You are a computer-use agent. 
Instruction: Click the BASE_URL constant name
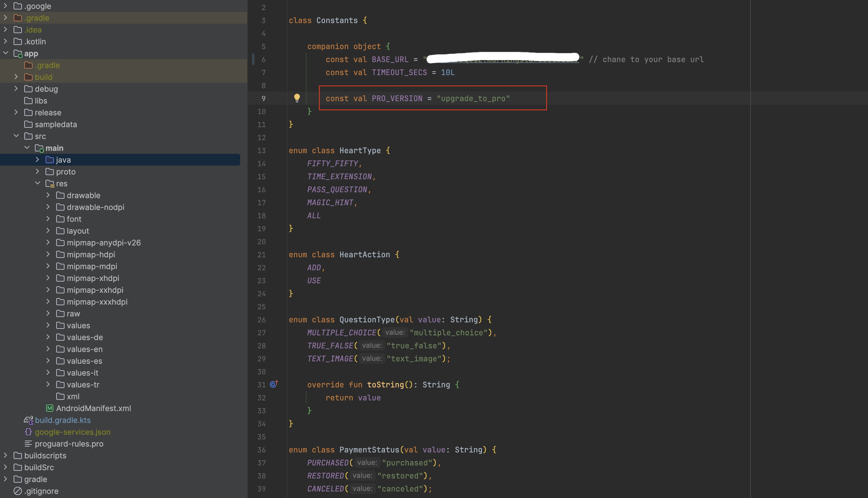tap(390, 59)
